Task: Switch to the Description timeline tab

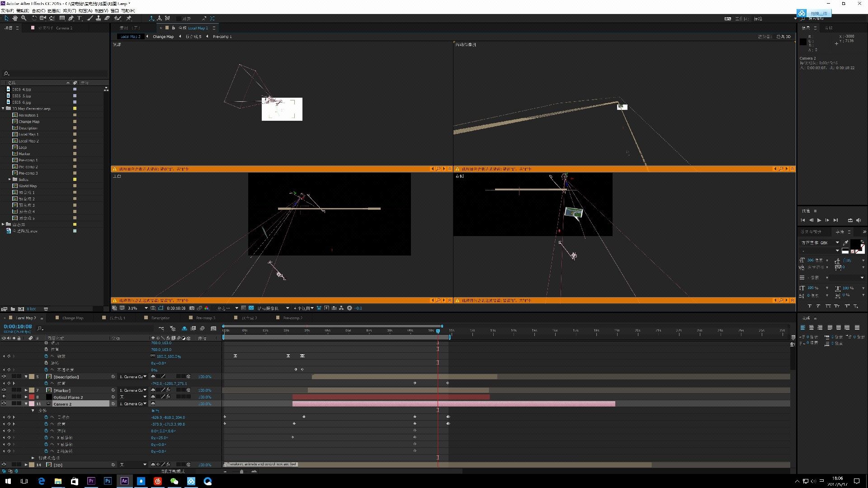Action: click(160, 318)
